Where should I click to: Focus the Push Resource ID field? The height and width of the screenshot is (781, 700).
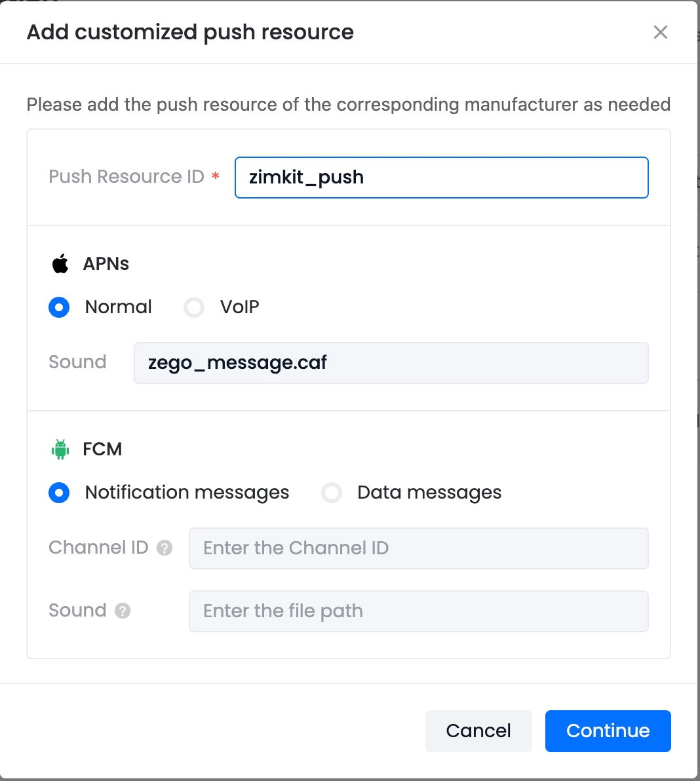(x=441, y=178)
